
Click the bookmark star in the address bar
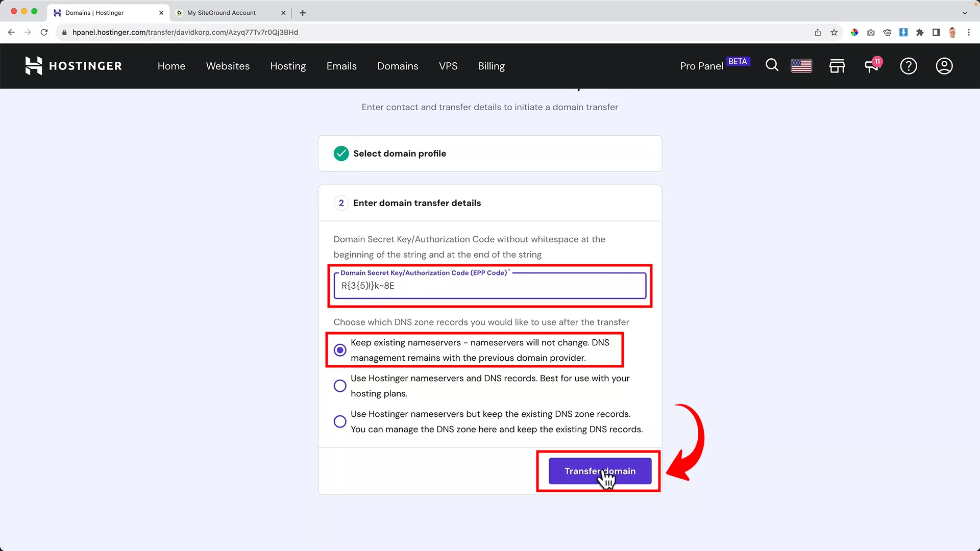834,32
